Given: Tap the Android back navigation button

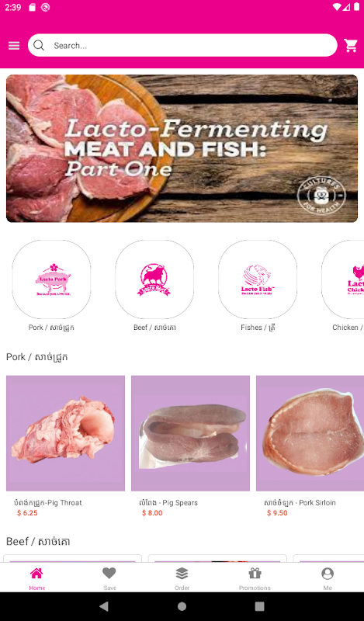Looking at the screenshot, I should [x=104, y=606].
